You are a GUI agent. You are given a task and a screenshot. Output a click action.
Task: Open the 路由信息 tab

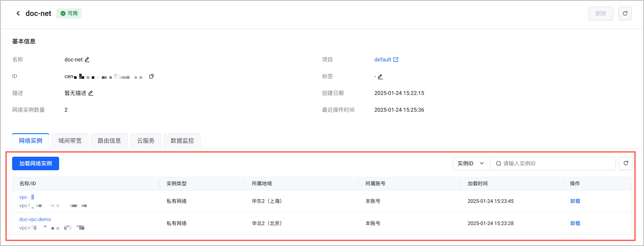tap(109, 141)
